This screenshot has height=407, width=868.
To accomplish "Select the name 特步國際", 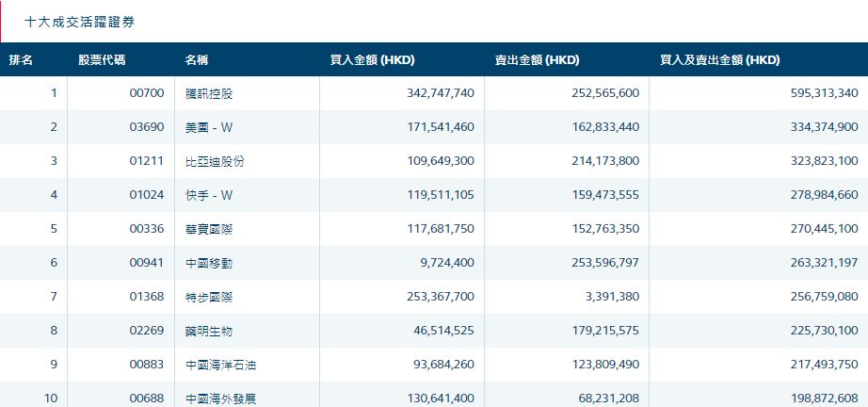I will click(209, 297).
